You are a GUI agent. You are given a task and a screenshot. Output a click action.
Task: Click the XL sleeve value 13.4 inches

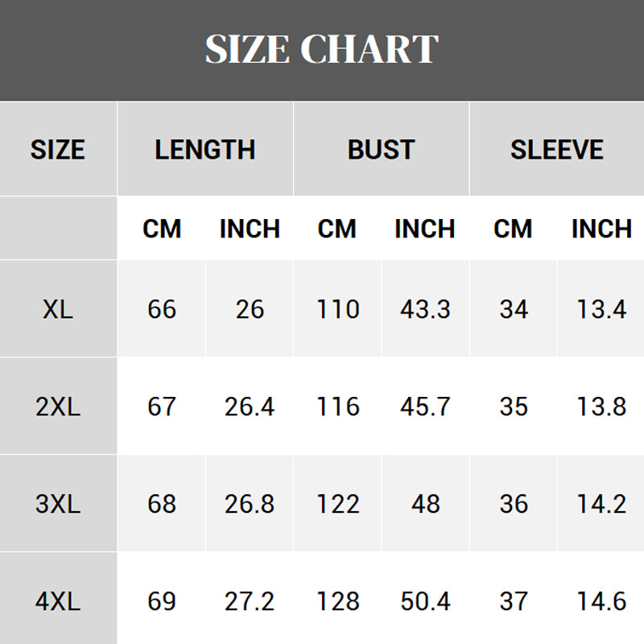click(x=601, y=309)
